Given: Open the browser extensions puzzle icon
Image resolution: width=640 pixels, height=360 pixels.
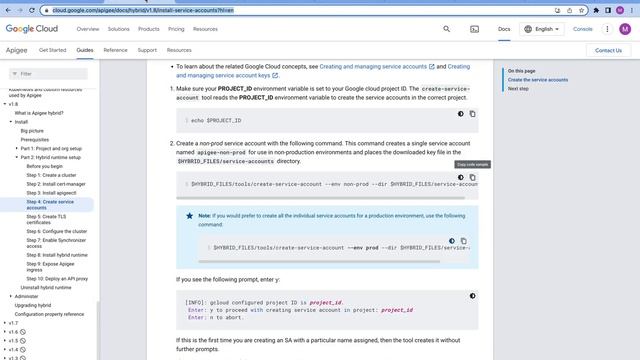Looking at the screenshot, I should [596, 10].
